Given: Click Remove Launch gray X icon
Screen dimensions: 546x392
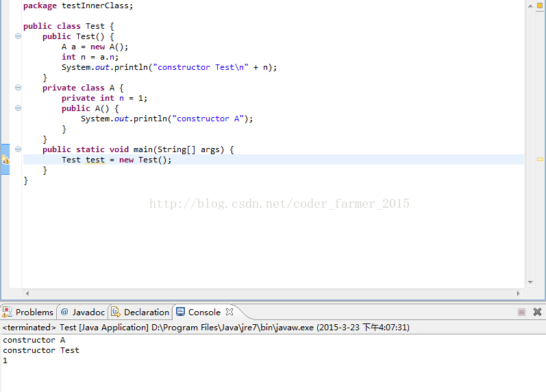Looking at the screenshot, I should click(537, 312).
